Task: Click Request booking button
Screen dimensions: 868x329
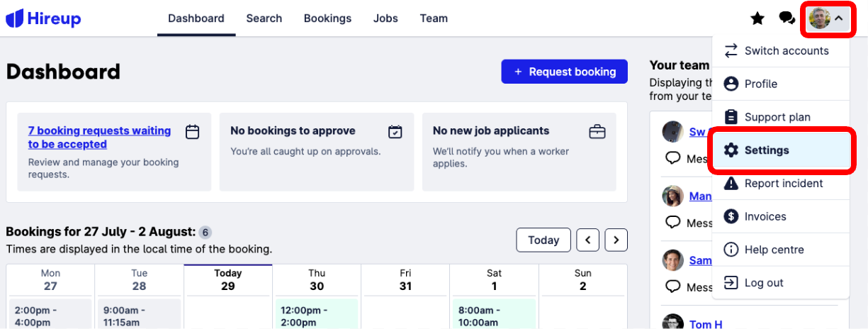Action: (565, 72)
